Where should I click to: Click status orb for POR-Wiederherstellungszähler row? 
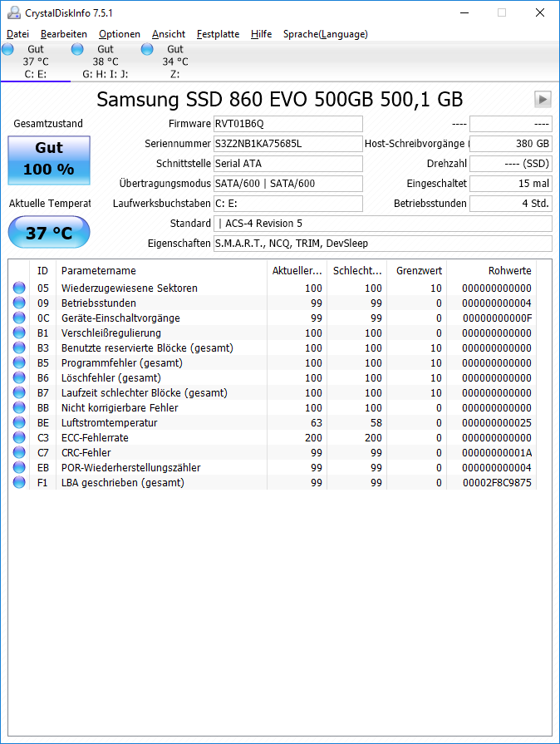click(19, 467)
